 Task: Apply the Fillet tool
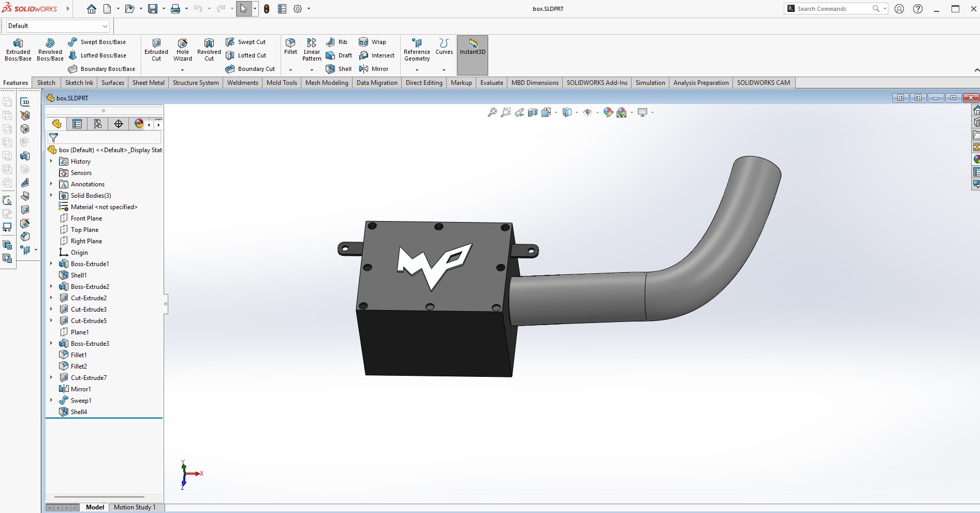point(291,46)
